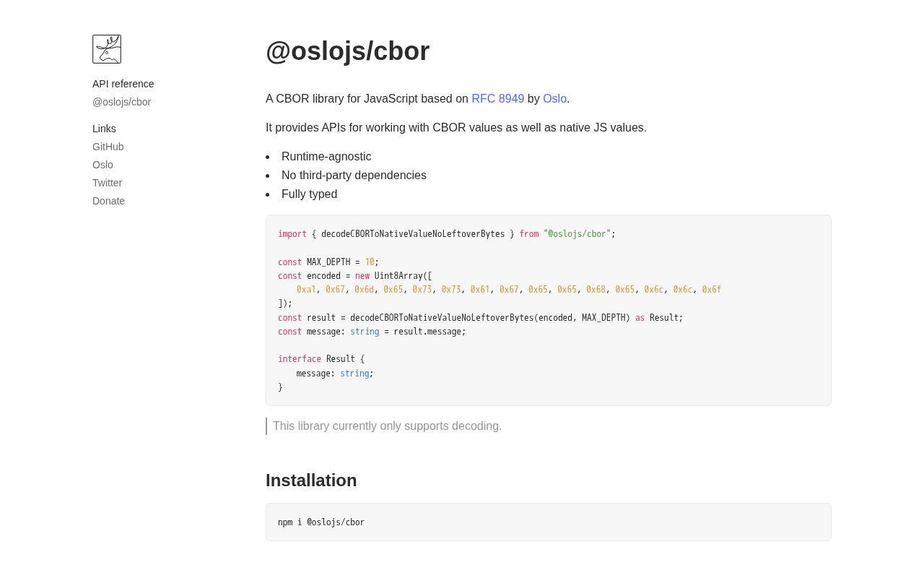Click the "Fully typed" bullet item
The width and height of the screenshot is (924, 578).
(x=309, y=194)
